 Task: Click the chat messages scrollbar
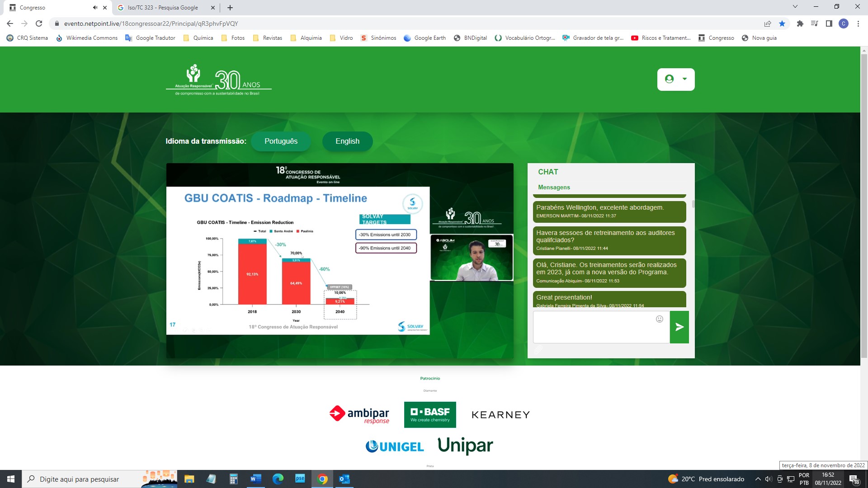(x=693, y=204)
